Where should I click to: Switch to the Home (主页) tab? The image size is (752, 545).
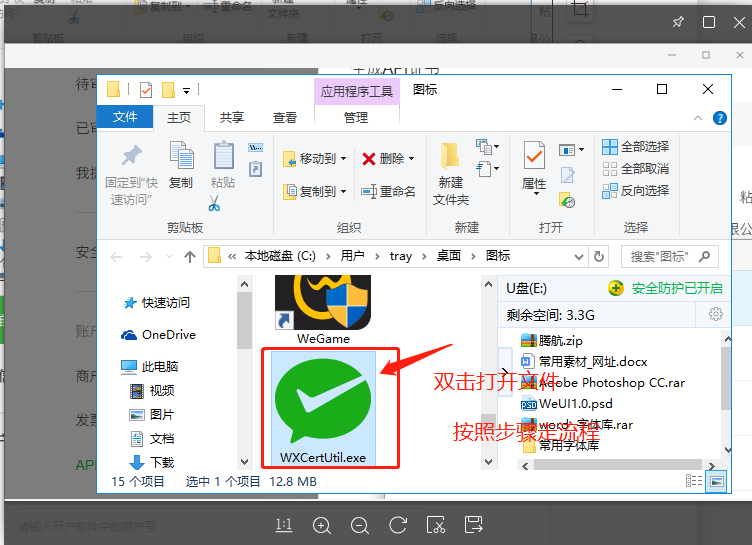coord(179,118)
